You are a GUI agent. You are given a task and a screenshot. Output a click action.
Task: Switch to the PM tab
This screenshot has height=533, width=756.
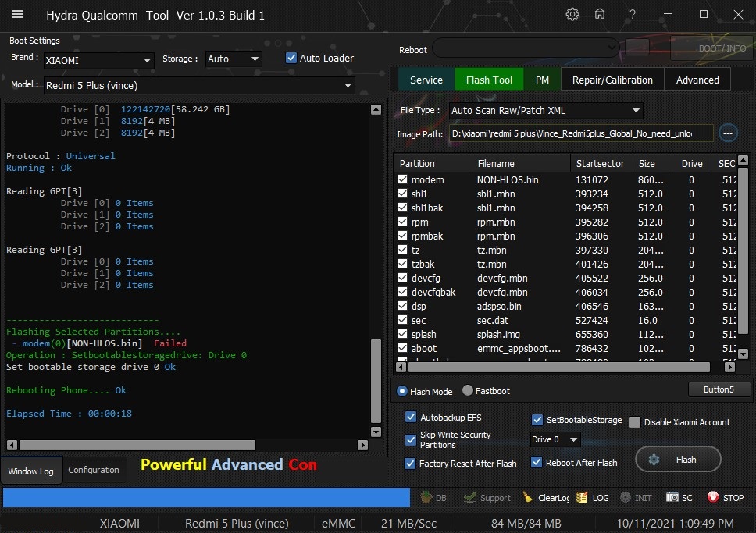pos(542,80)
